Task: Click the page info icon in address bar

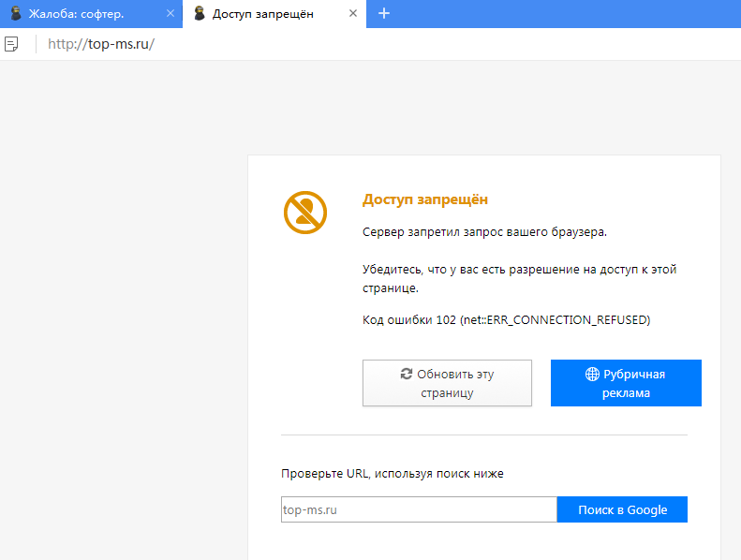Action: pos(11,44)
